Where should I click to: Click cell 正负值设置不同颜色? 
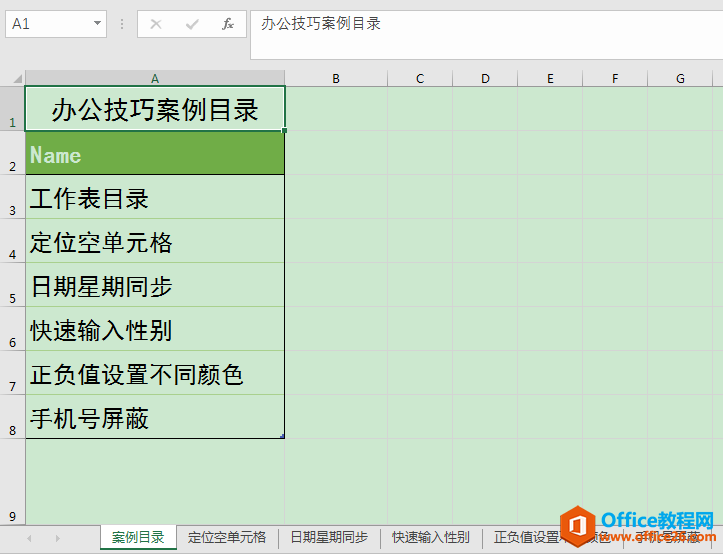click(155, 373)
